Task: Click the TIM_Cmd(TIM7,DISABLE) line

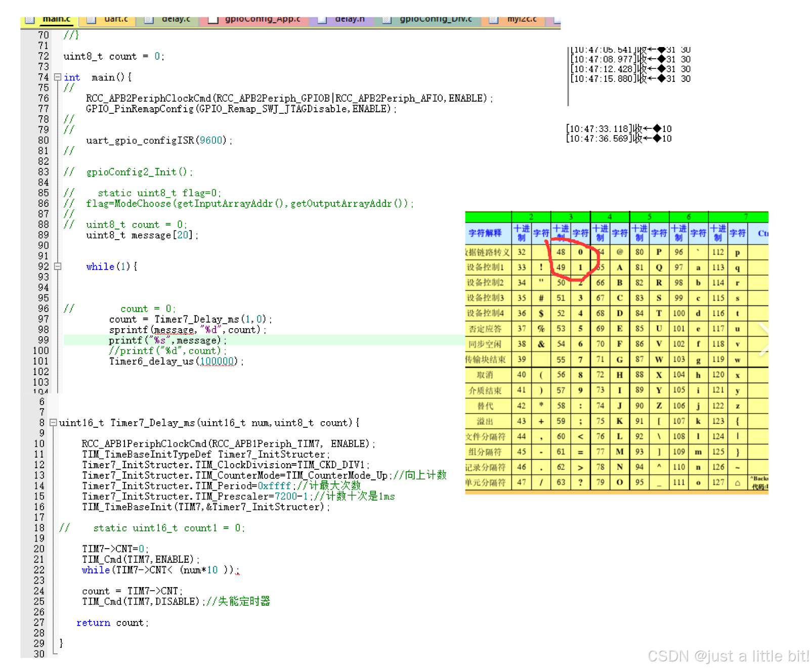Action: click(x=142, y=602)
